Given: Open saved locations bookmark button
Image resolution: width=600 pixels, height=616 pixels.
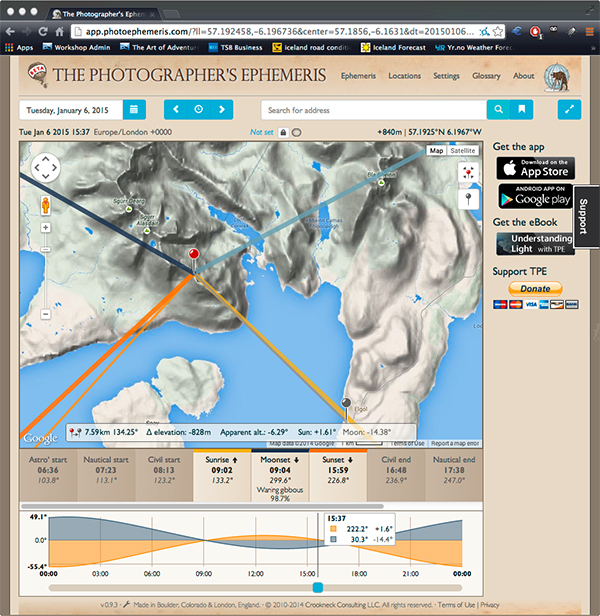Looking at the screenshot, I should point(521,110).
